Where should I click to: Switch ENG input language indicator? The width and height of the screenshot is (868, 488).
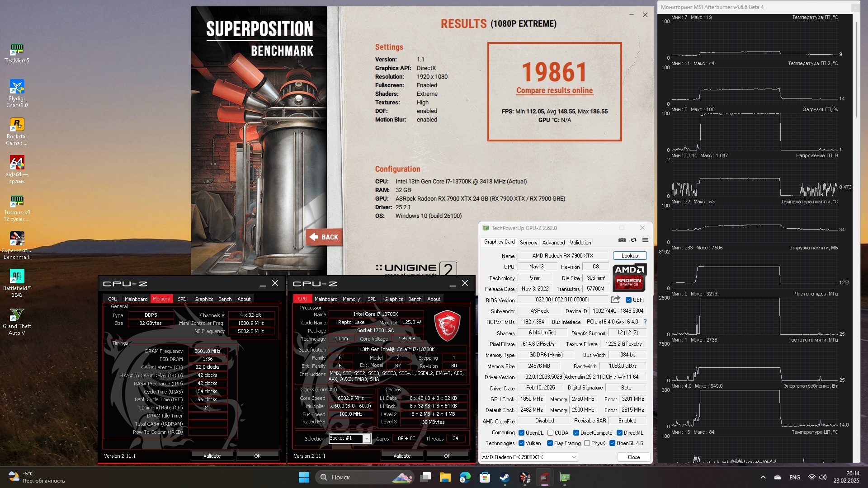pos(794,477)
